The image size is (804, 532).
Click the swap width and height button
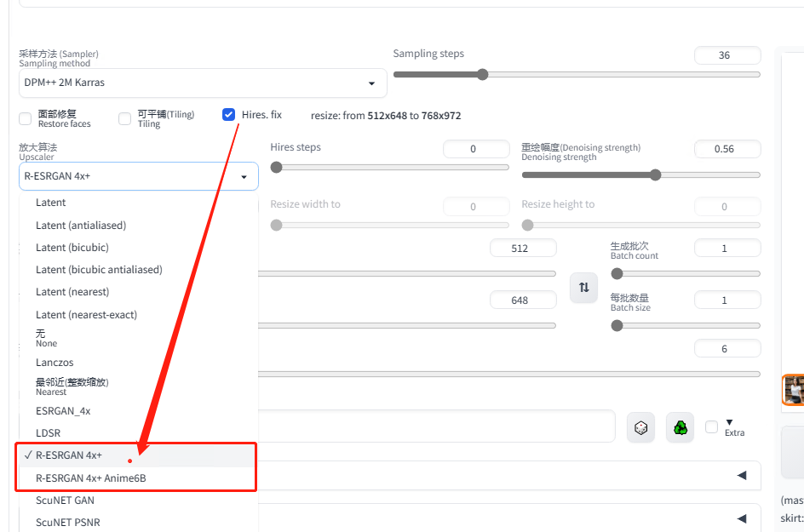583,288
